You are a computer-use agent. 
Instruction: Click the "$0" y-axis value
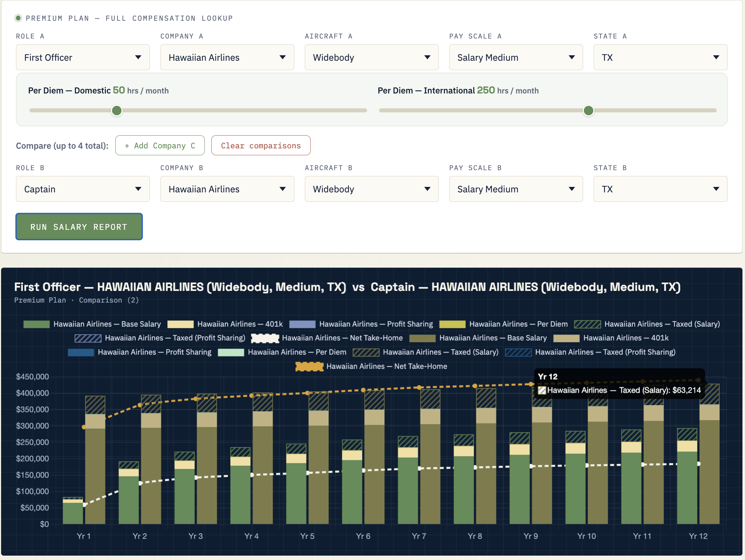[44, 524]
